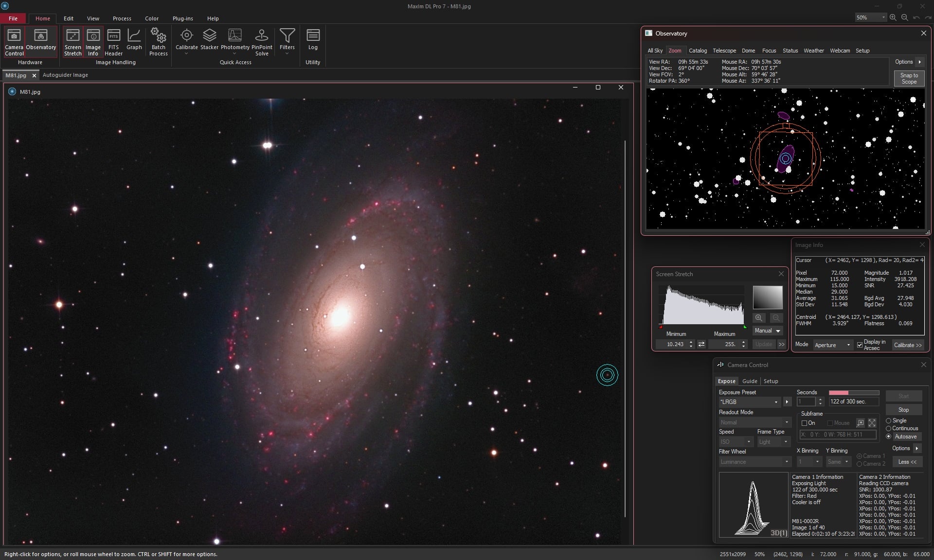Image resolution: width=934 pixels, height=560 pixels.
Task: Open the Camera Control panel
Action: (x=14, y=41)
